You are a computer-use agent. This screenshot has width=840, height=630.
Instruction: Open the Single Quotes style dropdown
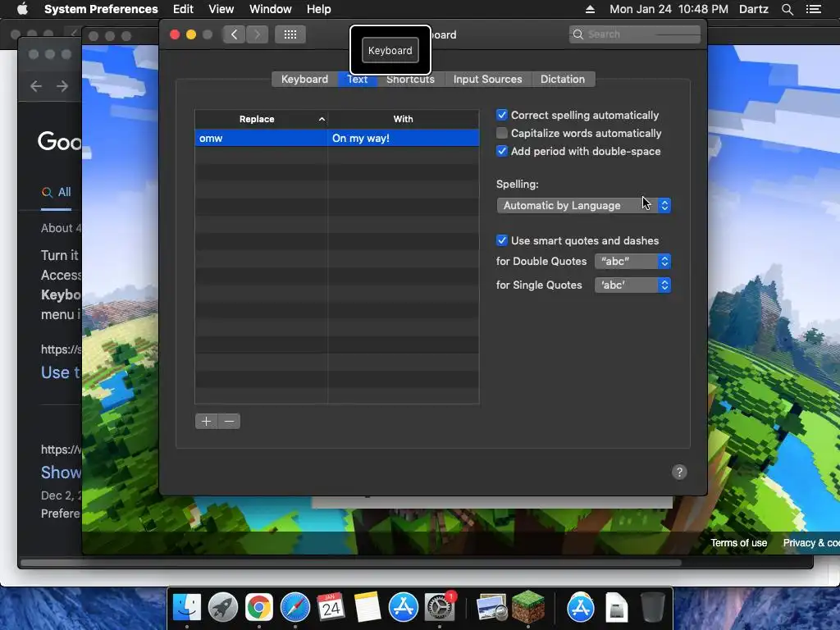[x=632, y=285]
